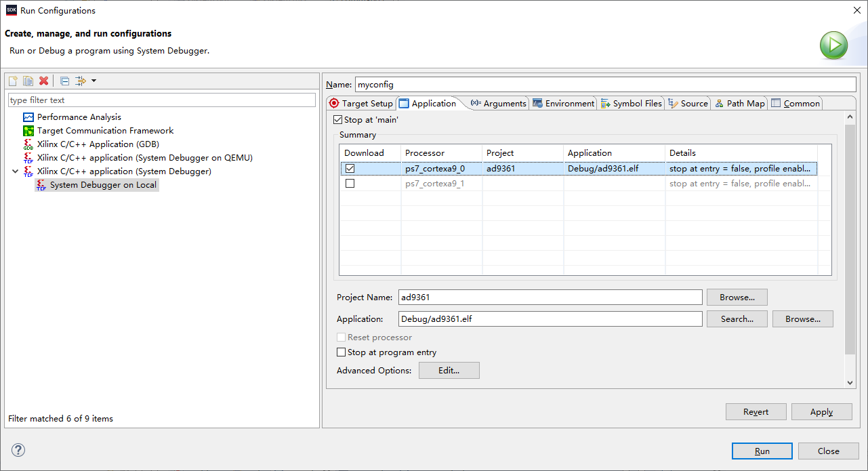Open the Environment tab
868x471 pixels.
coord(564,103)
